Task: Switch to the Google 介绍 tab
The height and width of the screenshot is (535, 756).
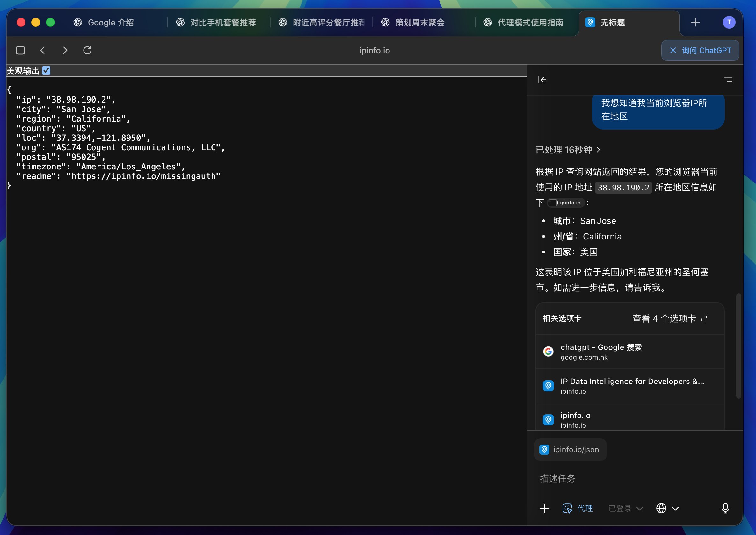Action: point(111,22)
